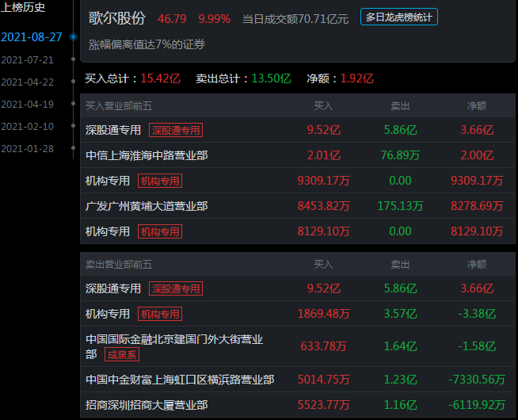Click the 卖出 header in 卖出营业部前五 table
This screenshot has width=518, height=420.
pyautogui.click(x=400, y=264)
